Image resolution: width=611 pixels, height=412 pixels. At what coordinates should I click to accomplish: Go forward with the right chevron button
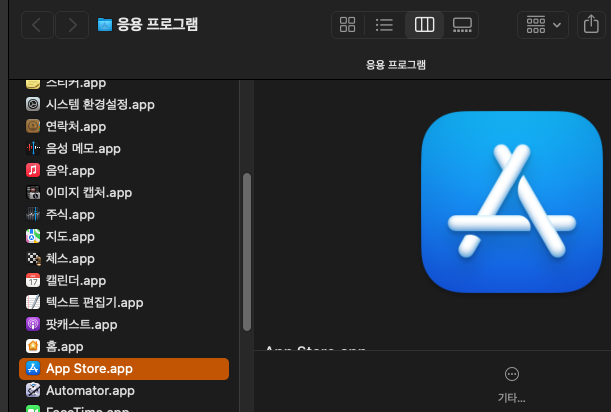[x=72, y=25]
